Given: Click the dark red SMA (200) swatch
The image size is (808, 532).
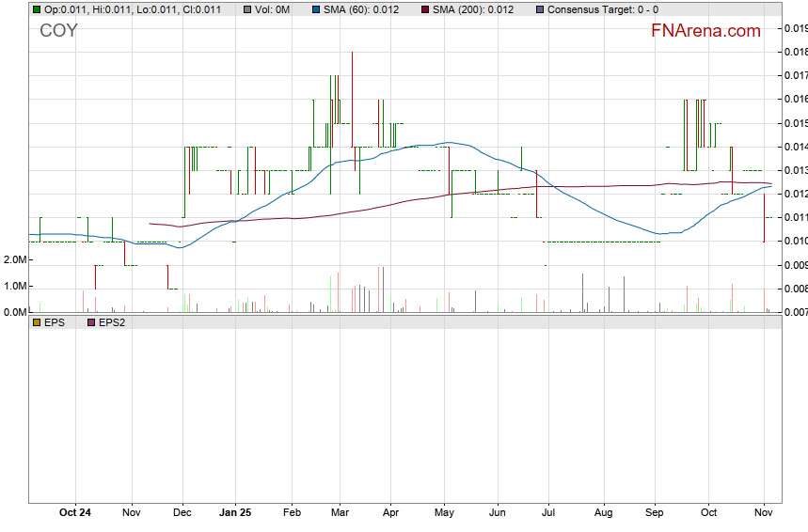Looking at the screenshot, I should (425, 9).
